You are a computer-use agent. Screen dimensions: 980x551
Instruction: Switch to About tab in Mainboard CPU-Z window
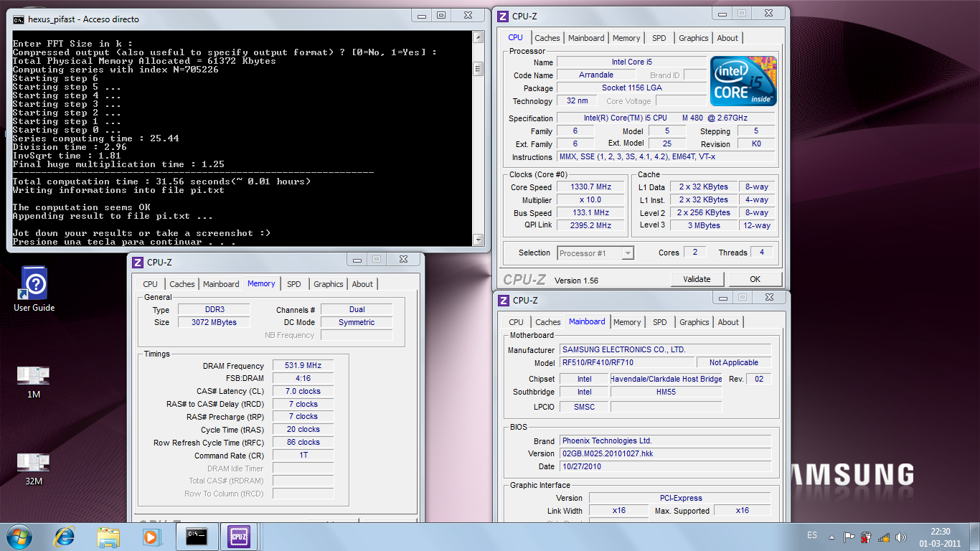[x=728, y=322]
